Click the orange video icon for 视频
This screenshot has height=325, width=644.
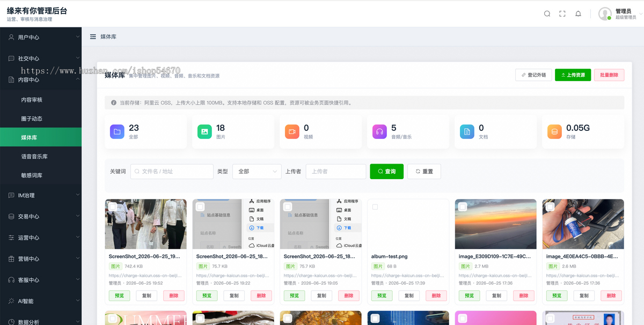pyautogui.click(x=292, y=131)
